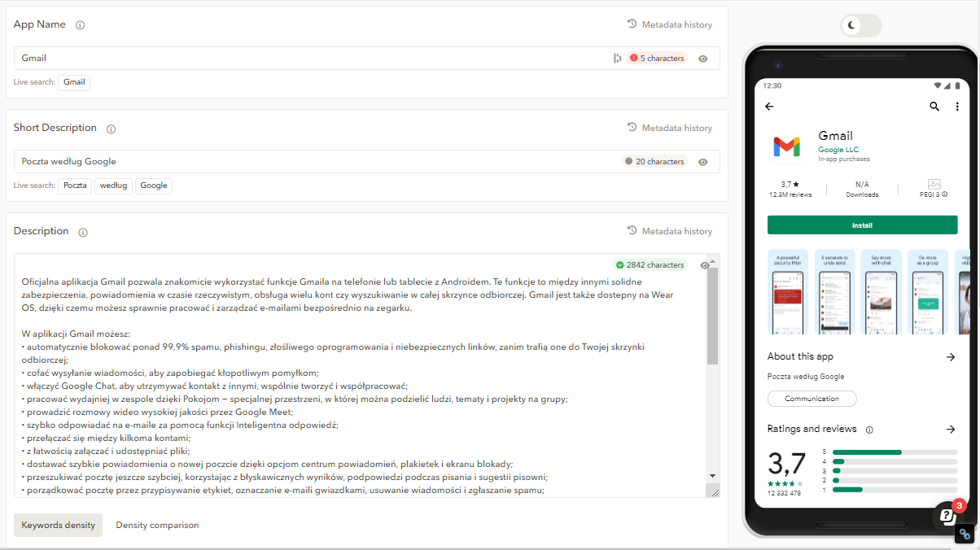Click the 12 332 478 reviews count
This screenshot has height=550, width=980.
tap(785, 493)
